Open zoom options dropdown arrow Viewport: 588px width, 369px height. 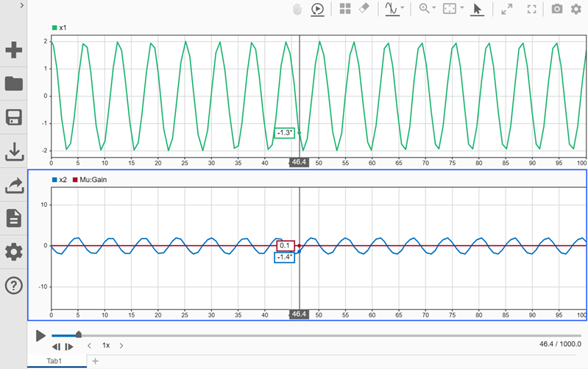[x=434, y=7]
